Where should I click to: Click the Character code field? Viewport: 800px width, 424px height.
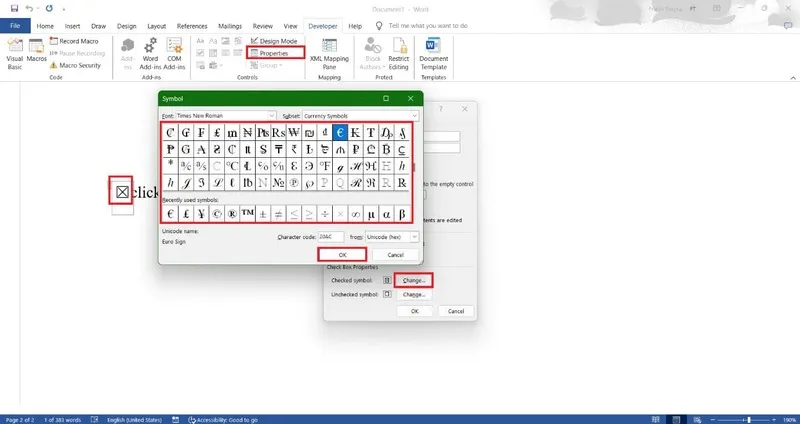[331, 237]
